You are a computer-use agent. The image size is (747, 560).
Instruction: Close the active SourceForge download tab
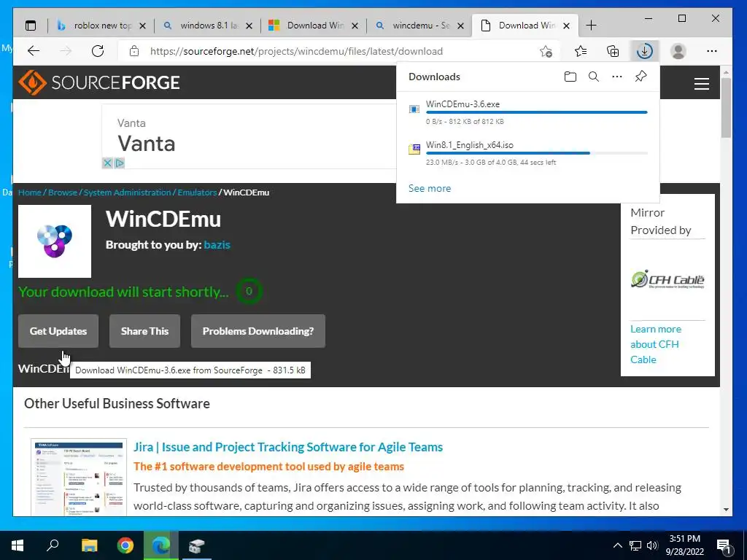566,26
